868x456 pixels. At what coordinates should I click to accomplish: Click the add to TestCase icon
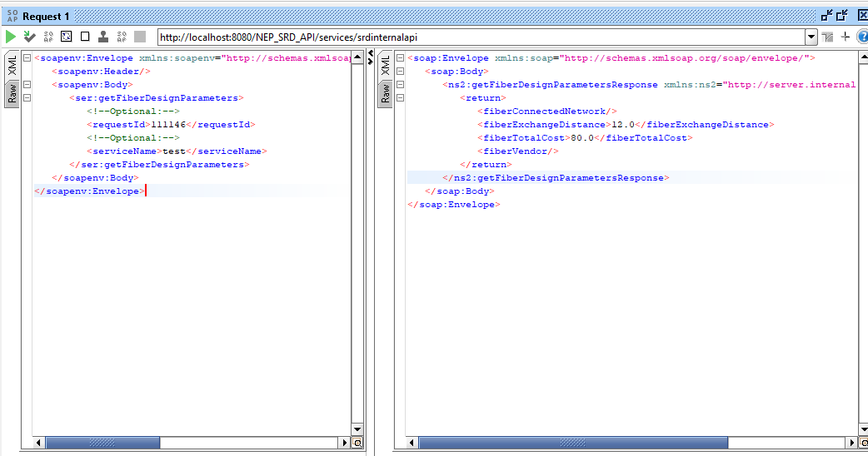coord(29,37)
